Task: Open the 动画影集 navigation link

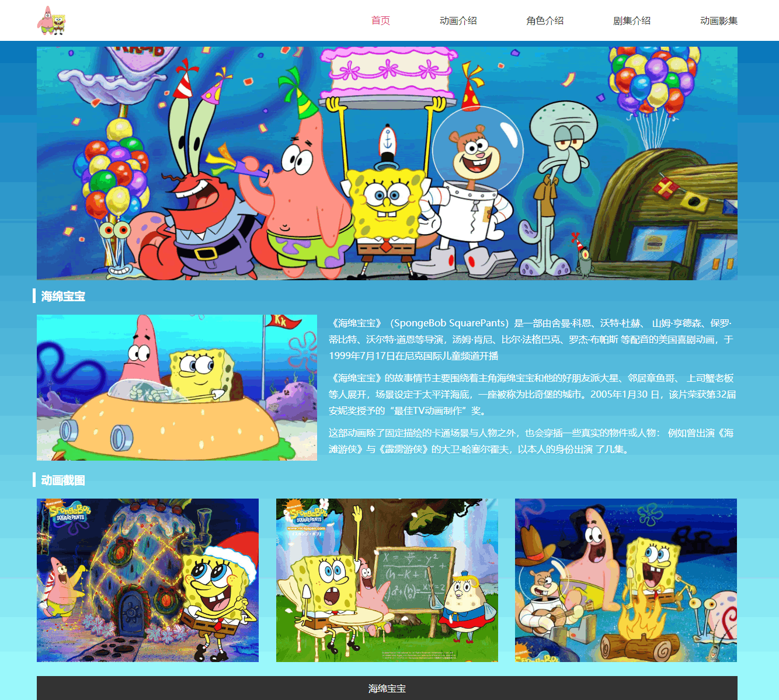Action: click(x=719, y=20)
